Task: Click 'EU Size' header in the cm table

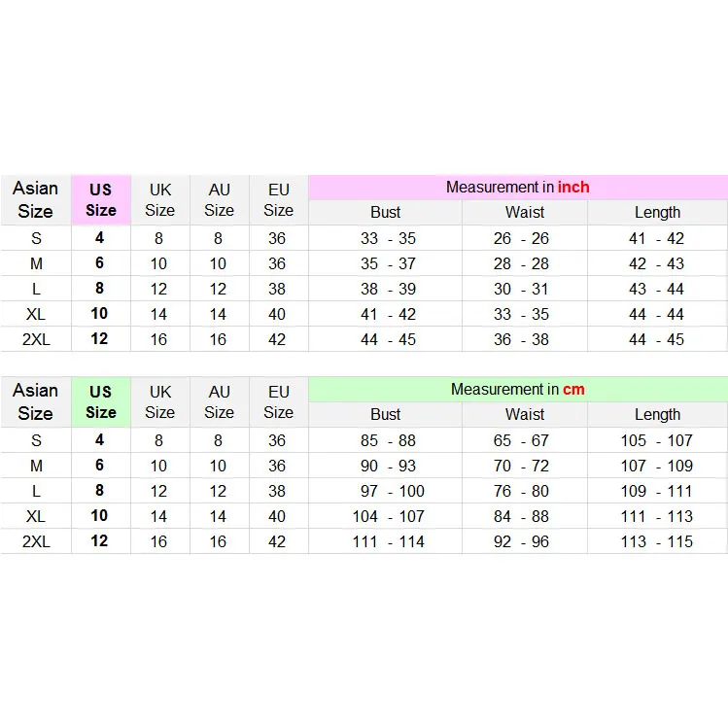Action: (x=278, y=401)
